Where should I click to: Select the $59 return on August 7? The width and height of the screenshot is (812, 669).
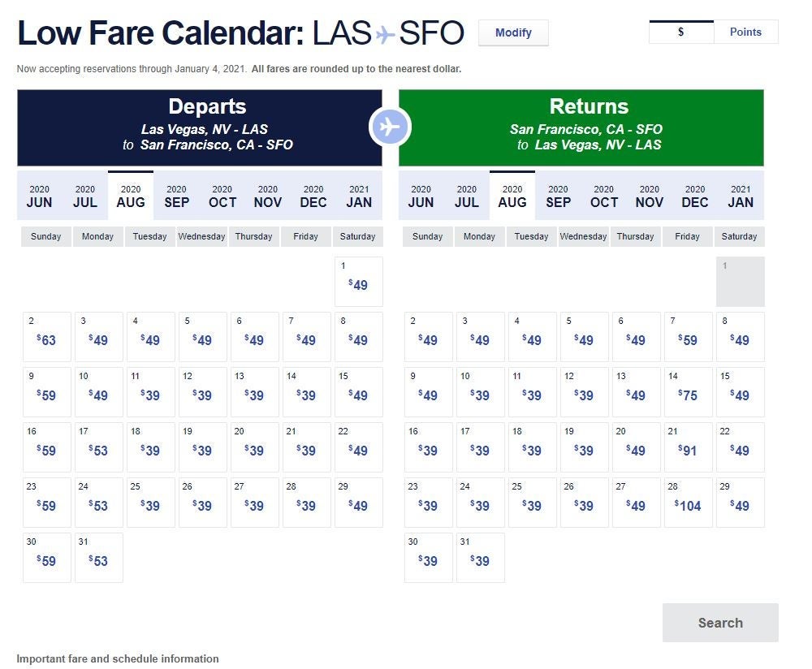click(x=688, y=337)
